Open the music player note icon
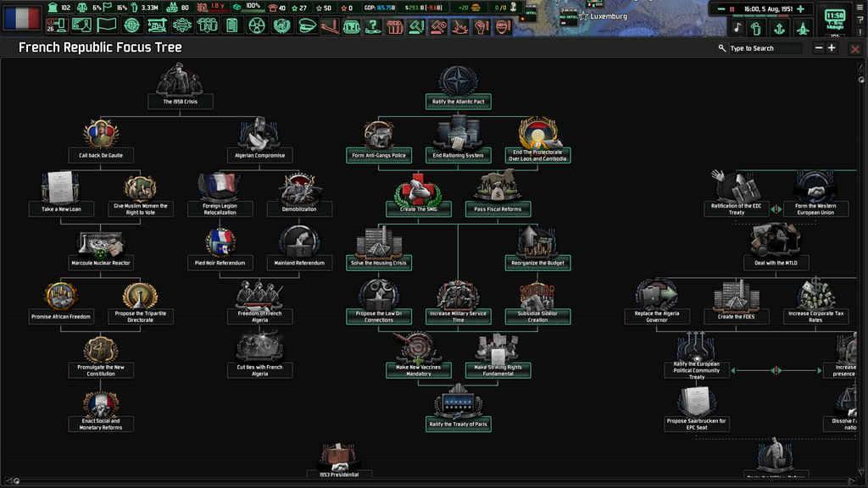Screen dimensions: 868x488 point(737,28)
